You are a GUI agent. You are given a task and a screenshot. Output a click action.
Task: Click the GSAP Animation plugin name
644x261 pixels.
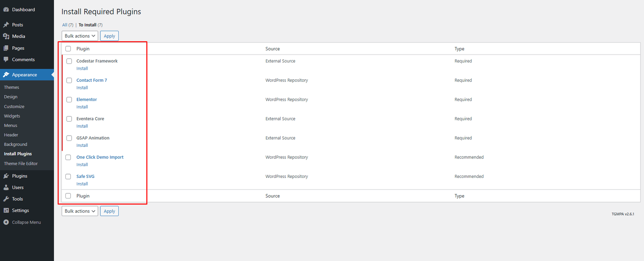point(93,138)
